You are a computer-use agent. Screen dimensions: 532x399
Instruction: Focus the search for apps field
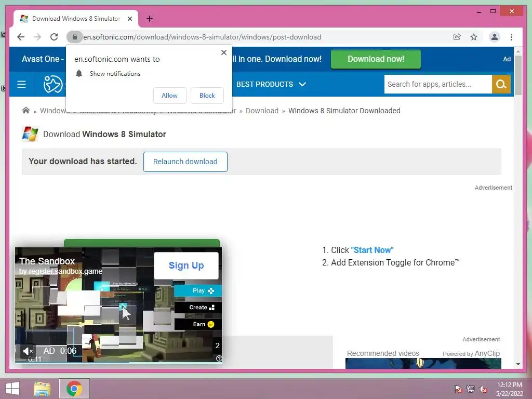pos(437,84)
